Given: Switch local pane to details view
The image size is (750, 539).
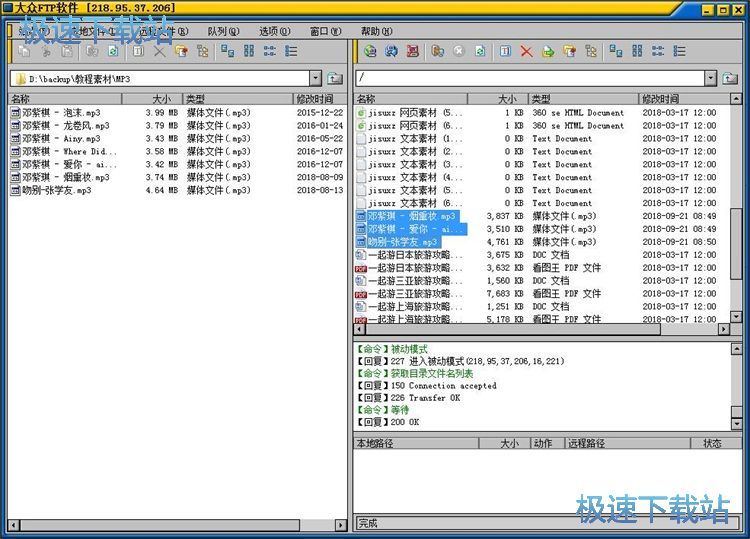Looking at the screenshot, I should [291, 51].
